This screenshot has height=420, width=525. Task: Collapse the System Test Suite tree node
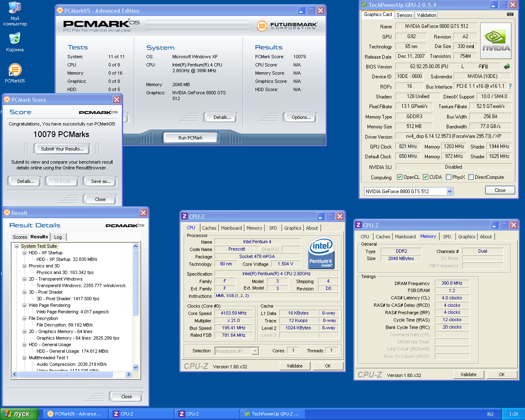(x=17, y=247)
